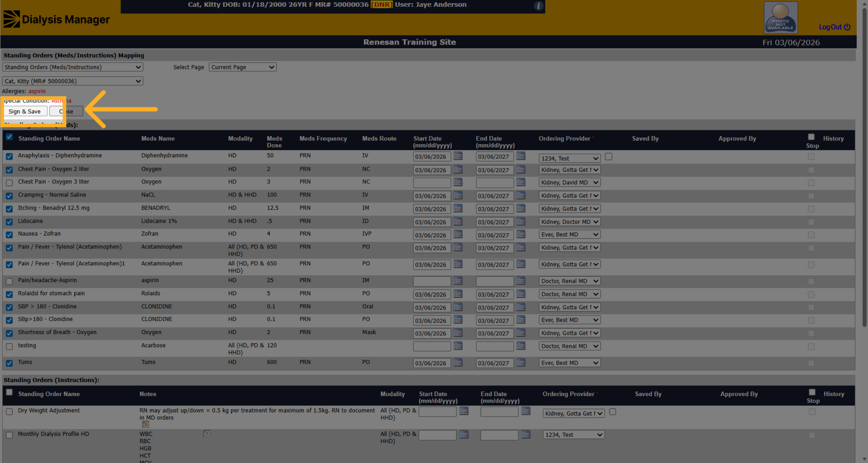Click the DNR flag in patient header
Screen dimensions: 868x463
point(382,5)
